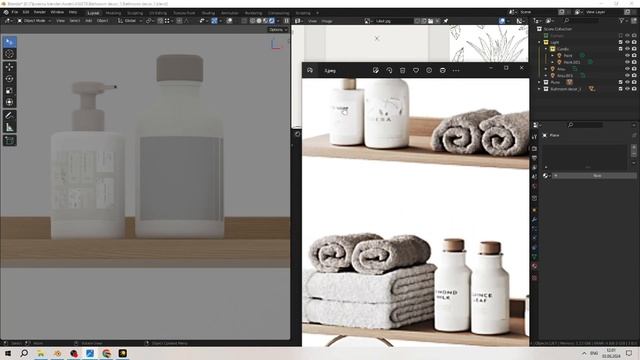Click the View menu in image editor
Image resolution: width=640 pixels, height=360 pixels.
(x=312, y=21)
